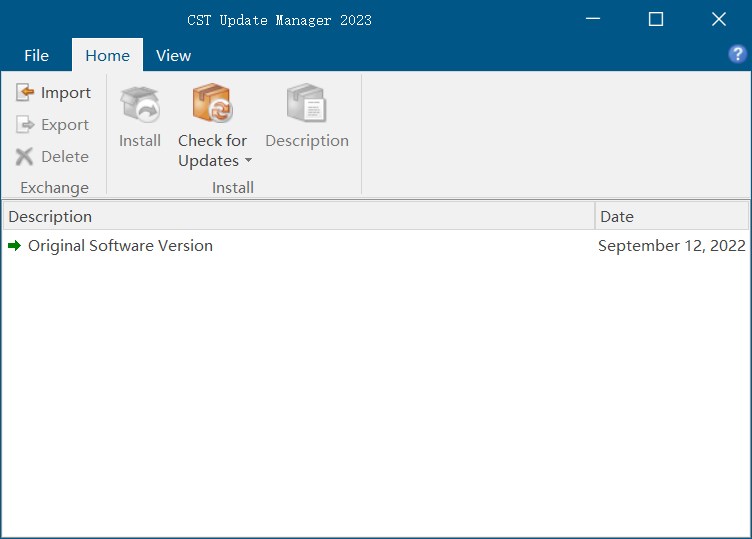Click the Export arrow icon

[x=24, y=124]
